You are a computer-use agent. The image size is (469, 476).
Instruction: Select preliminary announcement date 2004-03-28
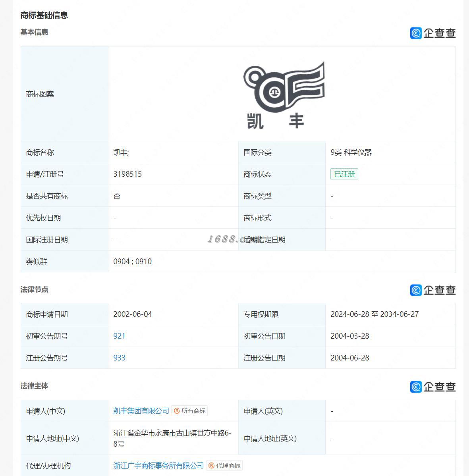[350, 336]
